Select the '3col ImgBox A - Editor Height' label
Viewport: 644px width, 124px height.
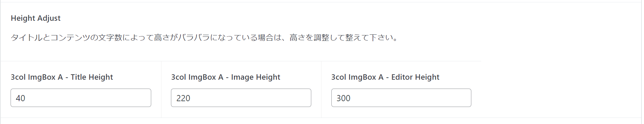pos(385,77)
